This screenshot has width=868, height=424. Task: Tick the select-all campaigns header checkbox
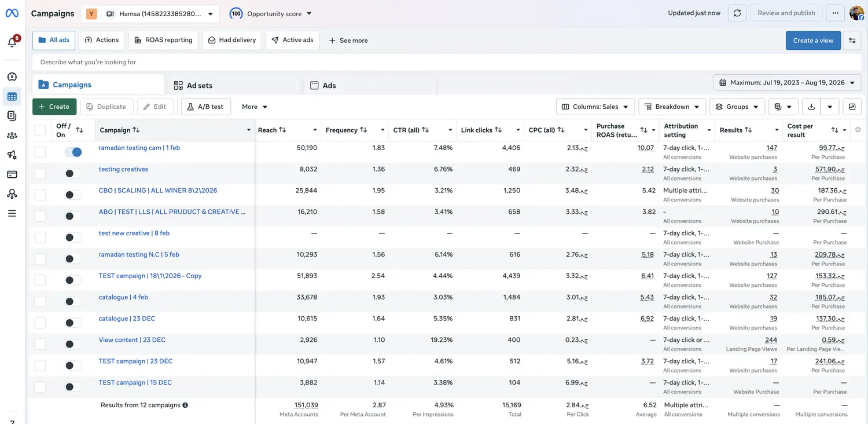(x=40, y=130)
